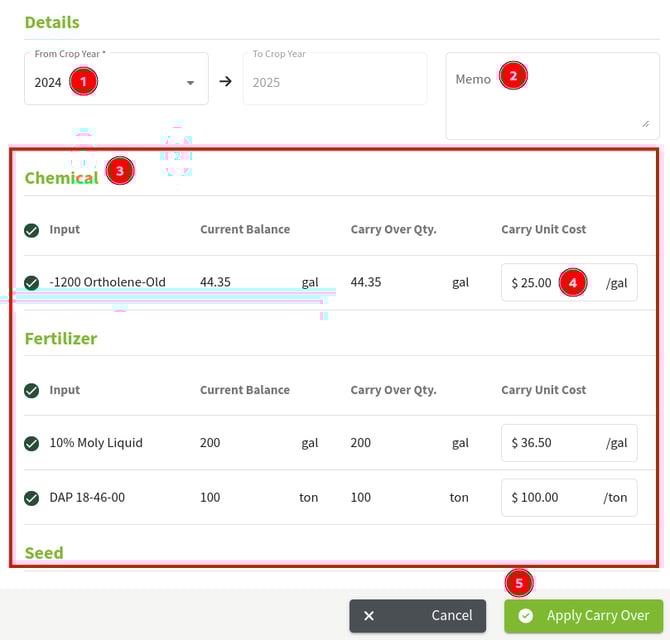Click red annotation marker number 3

[119, 170]
